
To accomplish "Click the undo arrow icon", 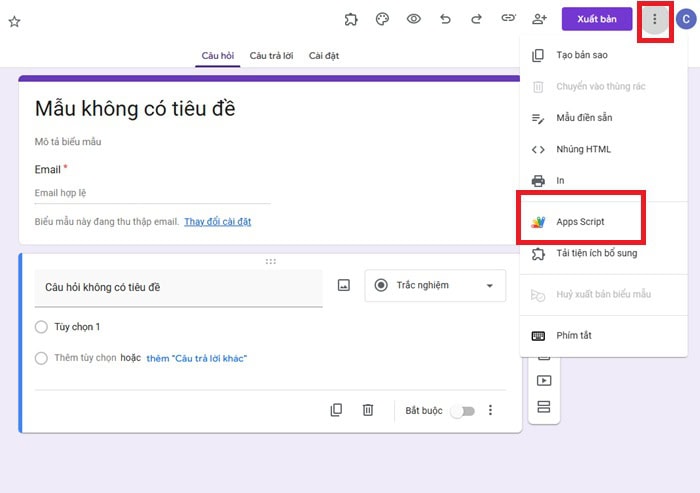I will (445, 19).
